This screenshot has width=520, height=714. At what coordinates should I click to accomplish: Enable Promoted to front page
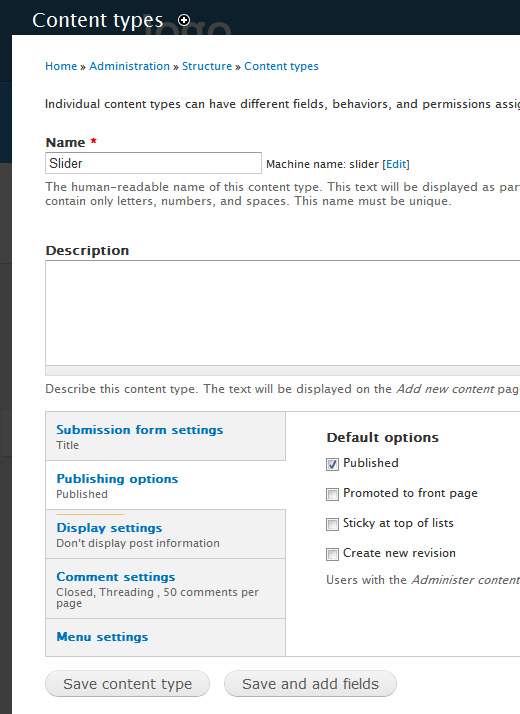pyautogui.click(x=332, y=494)
